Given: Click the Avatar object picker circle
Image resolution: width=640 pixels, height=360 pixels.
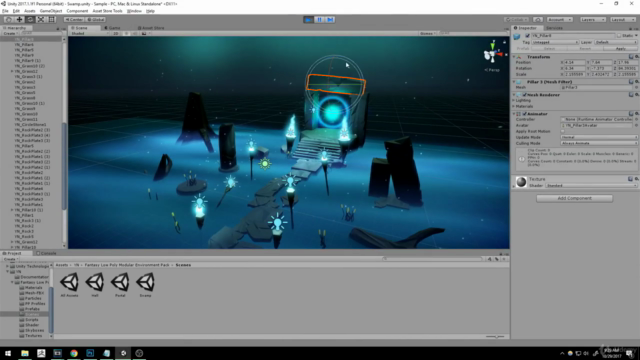Looking at the screenshot, I should pyautogui.click(x=636, y=125).
